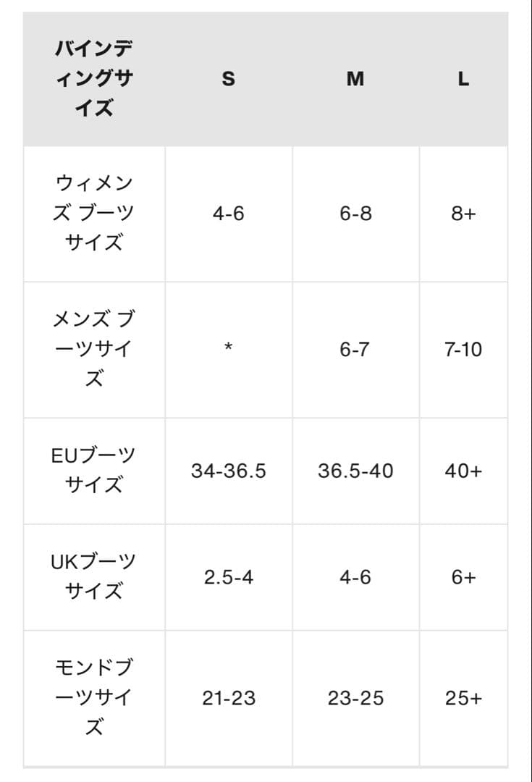This screenshot has width=532, height=782.
Task: Click the 8+ value in the women's row
Action: point(463,214)
